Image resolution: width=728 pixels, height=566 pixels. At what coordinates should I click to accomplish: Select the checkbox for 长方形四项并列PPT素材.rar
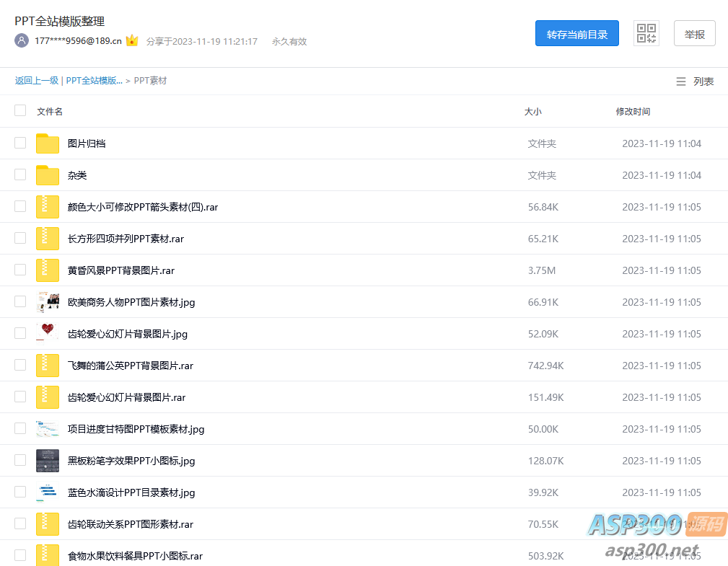[20, 239]
